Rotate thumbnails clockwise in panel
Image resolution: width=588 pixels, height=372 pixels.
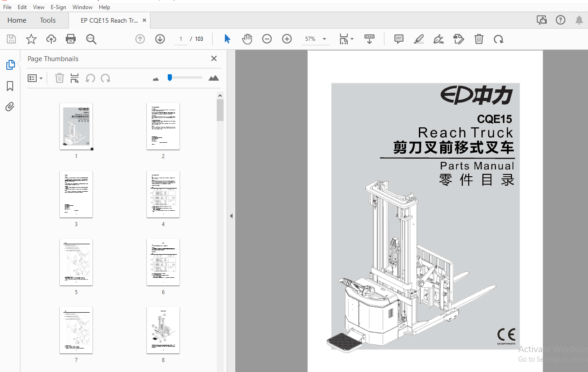106,78
